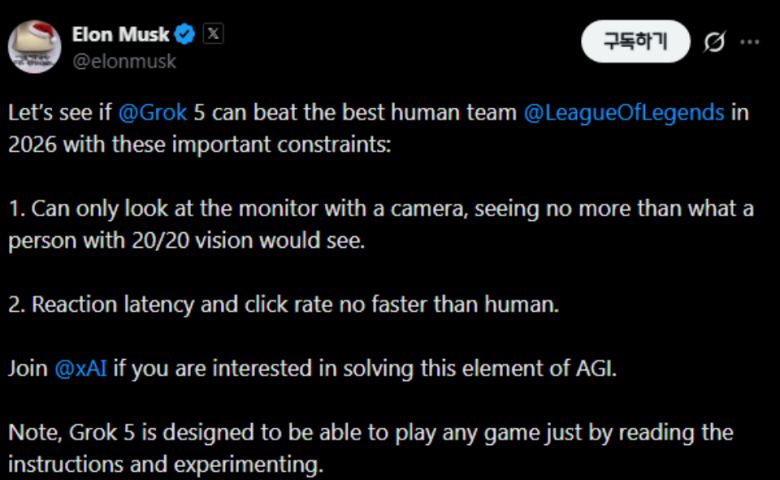Follow the @LeagueOfLegends mention link
The height and width of the screenshot is (480, 780).
(623, 112)
